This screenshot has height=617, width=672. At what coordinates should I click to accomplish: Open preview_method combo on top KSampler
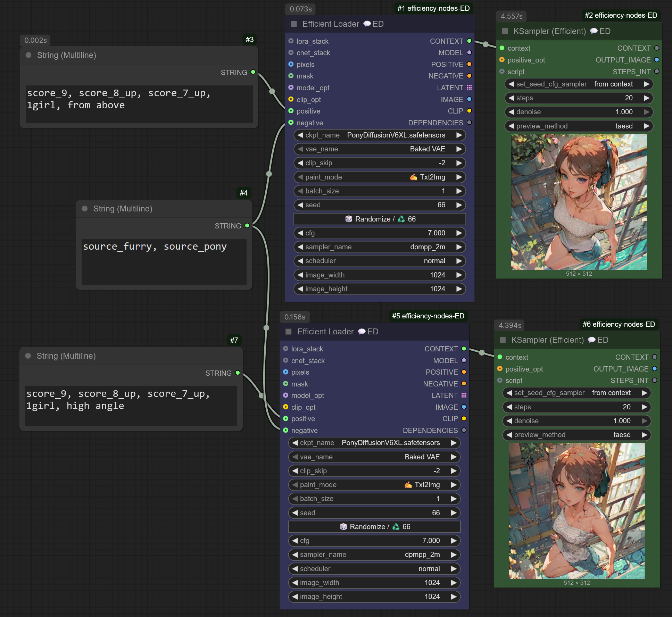[x=578, y=126]
